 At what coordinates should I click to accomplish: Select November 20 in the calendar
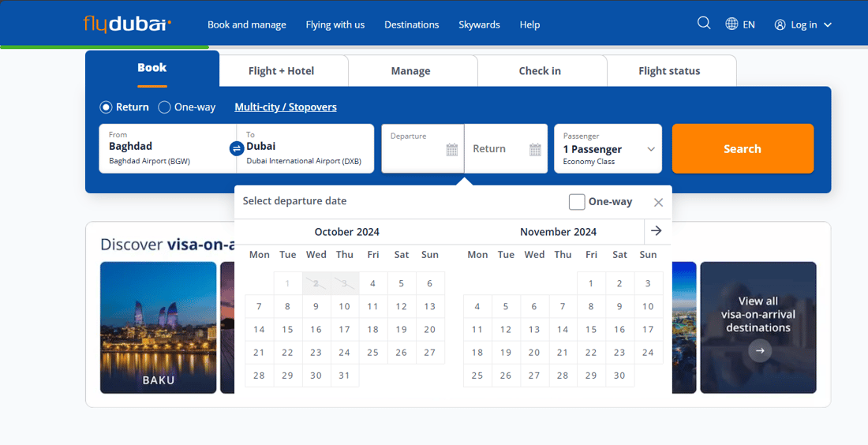point(534,352)
